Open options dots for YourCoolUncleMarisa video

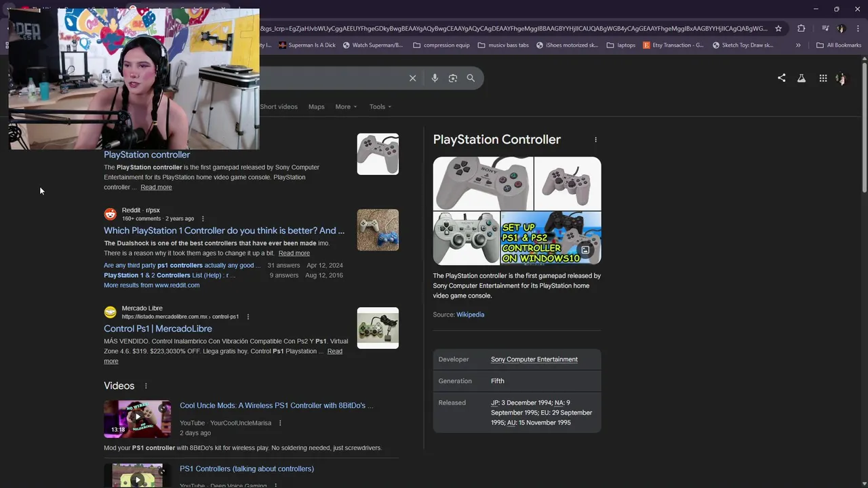pyautogui.click(x=280, y=423)
